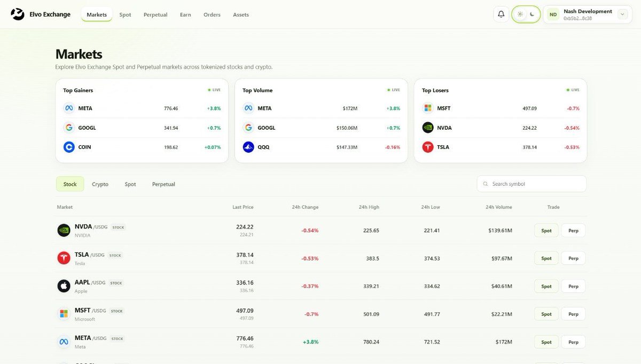The width and height of the screenshot is (641, 364).
Task: Select the Perpetual filter tab below cards
Action: pos(163,184)
